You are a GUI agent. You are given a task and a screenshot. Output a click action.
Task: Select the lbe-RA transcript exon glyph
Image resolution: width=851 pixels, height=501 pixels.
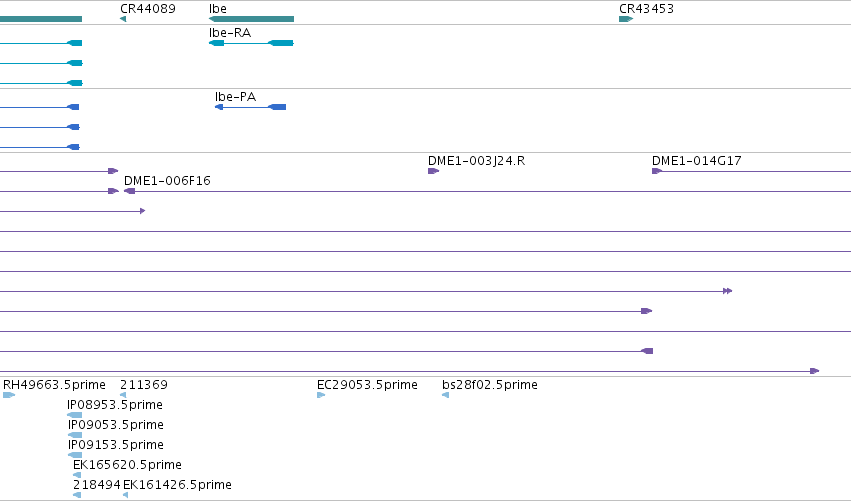[x=251, y=43]
